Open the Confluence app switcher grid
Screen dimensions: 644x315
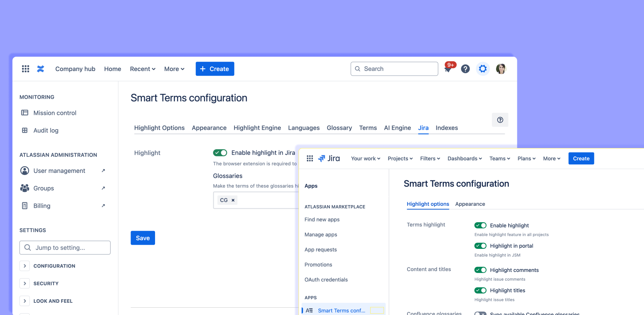click(26, 69)
